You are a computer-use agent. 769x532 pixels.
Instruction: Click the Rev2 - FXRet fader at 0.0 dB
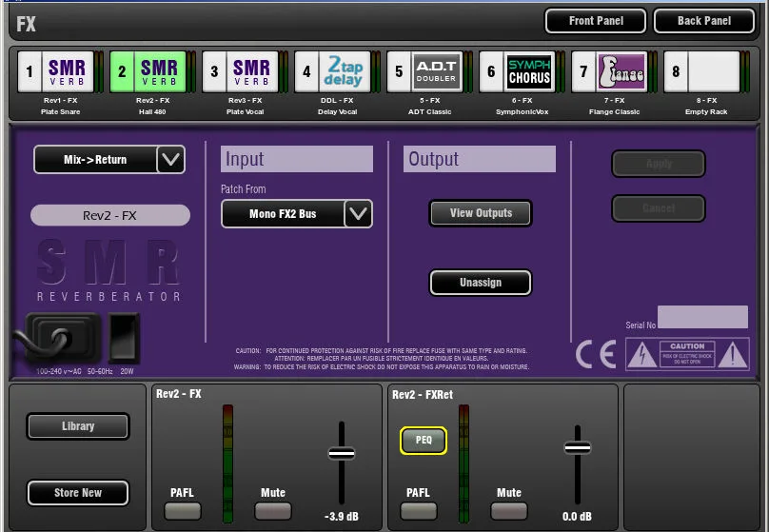coord(578,447)
